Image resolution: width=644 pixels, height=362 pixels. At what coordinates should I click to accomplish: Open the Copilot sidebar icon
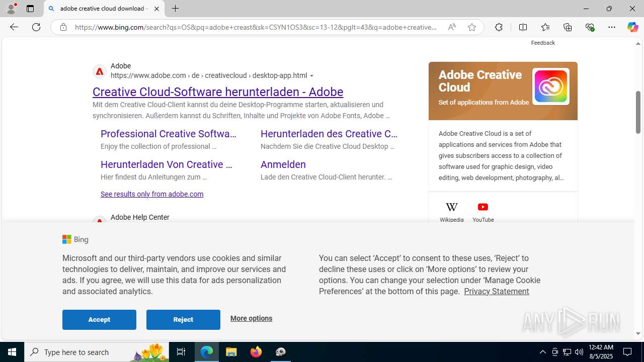(x=632, y=27)
